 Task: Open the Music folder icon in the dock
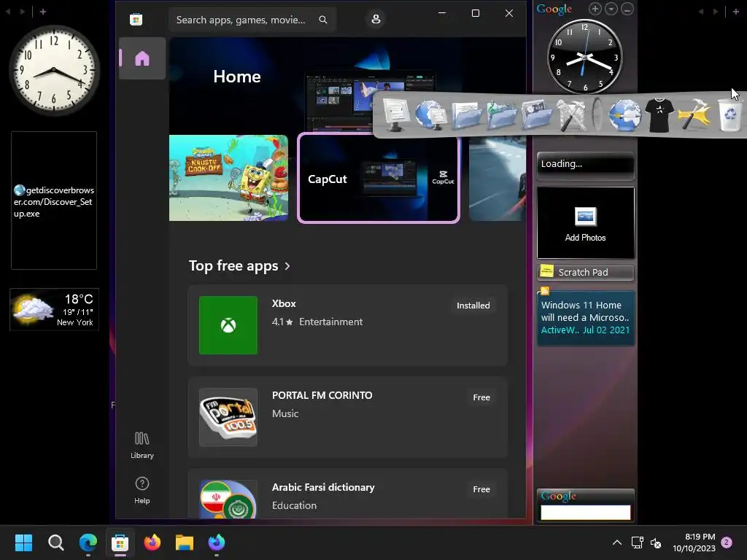click(502, 115)
